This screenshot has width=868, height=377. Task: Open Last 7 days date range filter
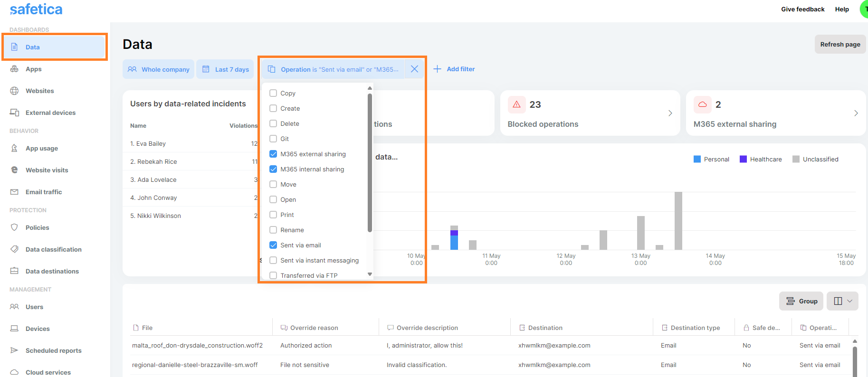tap(225, 69)
